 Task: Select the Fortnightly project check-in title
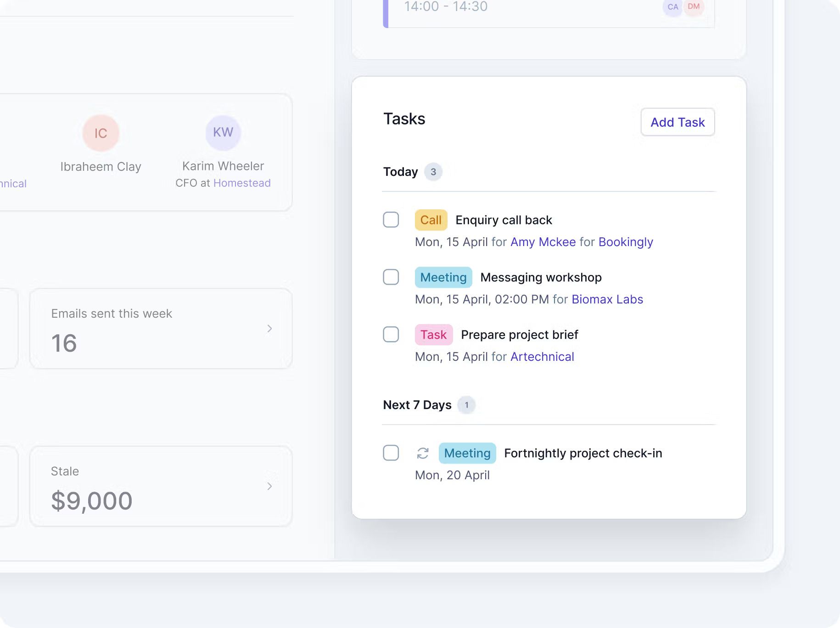(x=583, y=453)
